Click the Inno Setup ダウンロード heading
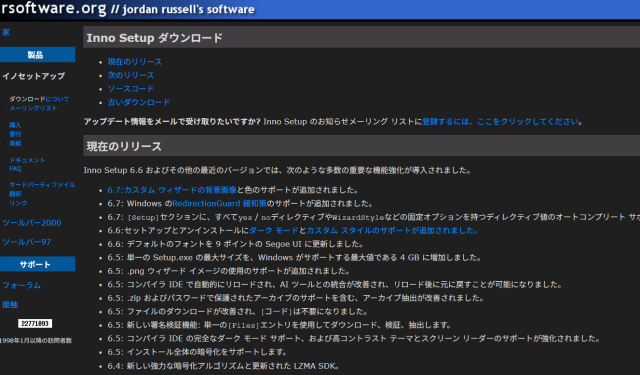 [154, 38]
